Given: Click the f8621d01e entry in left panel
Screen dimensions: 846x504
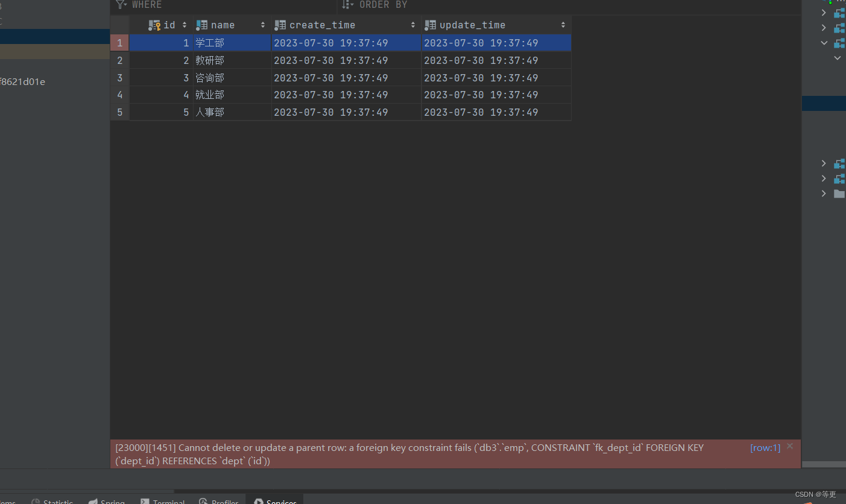Looking at the screenshot, I should [23, 81].
